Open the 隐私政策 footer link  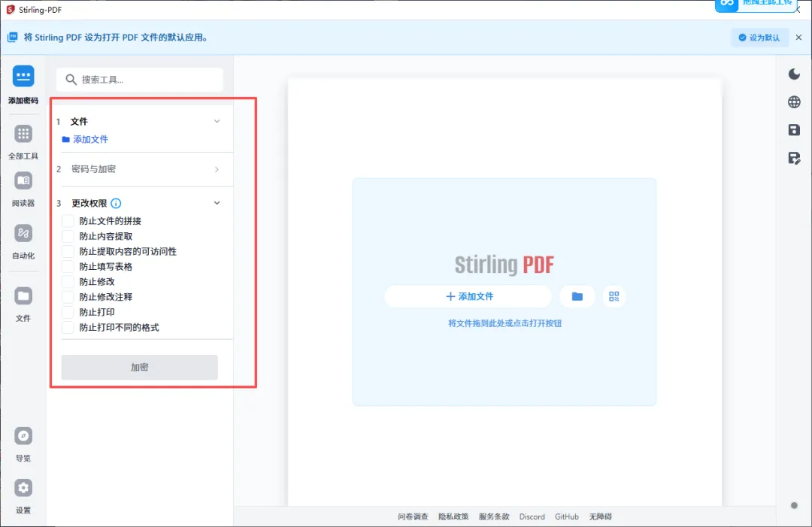[453, 516]
